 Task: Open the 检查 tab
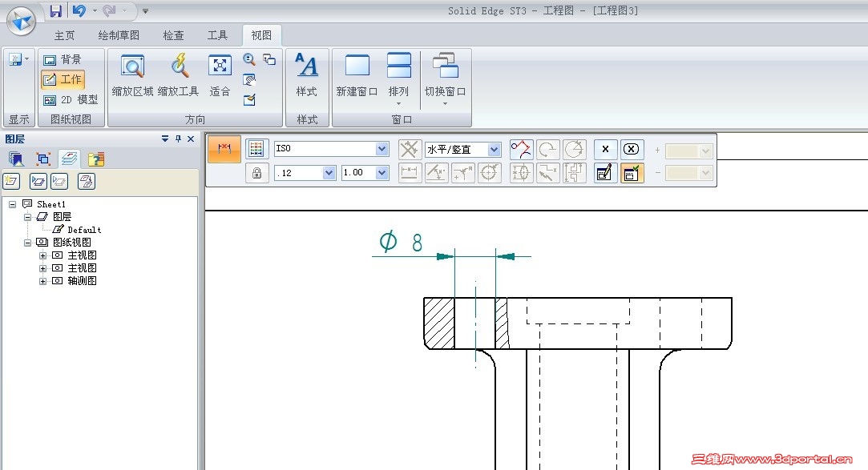tap(173, 35)
